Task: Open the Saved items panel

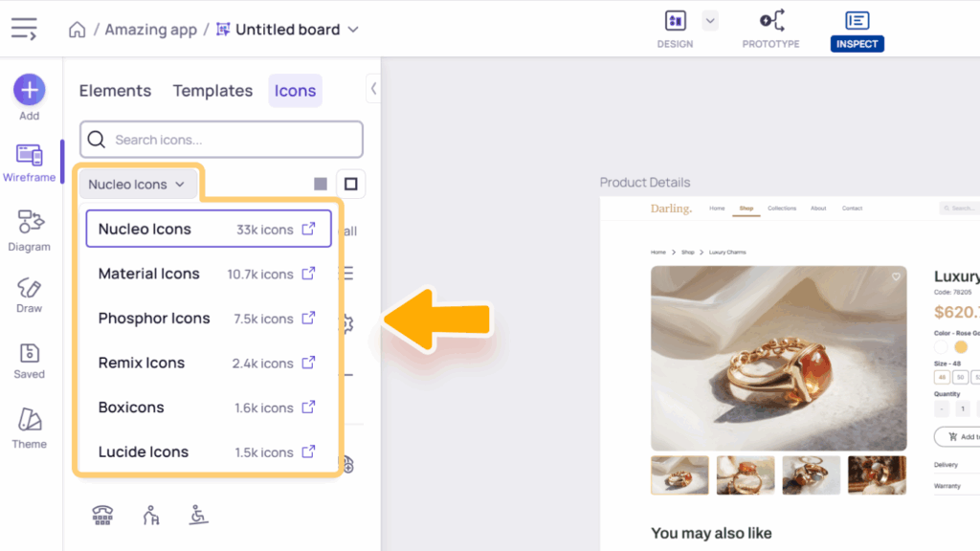Action: click(29, 359)
